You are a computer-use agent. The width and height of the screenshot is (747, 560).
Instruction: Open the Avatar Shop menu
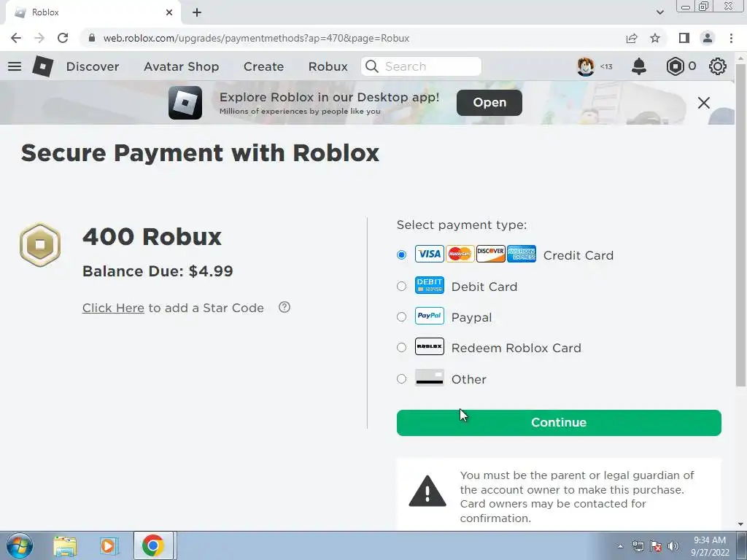181,66
